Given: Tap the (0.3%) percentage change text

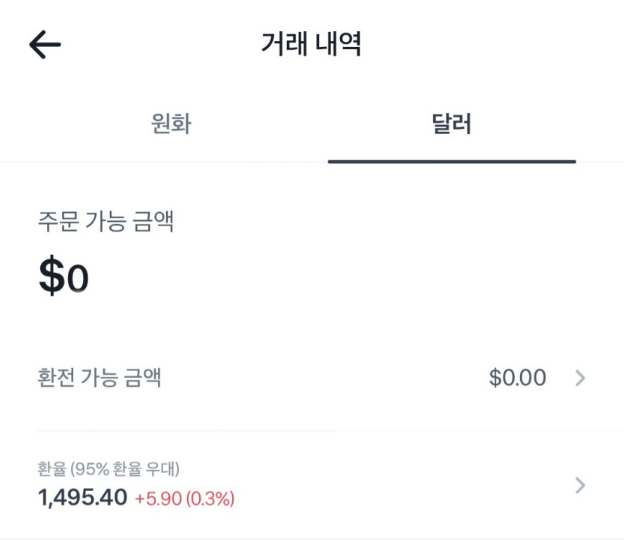Looking at the screenshot, I should pos(209,498).
